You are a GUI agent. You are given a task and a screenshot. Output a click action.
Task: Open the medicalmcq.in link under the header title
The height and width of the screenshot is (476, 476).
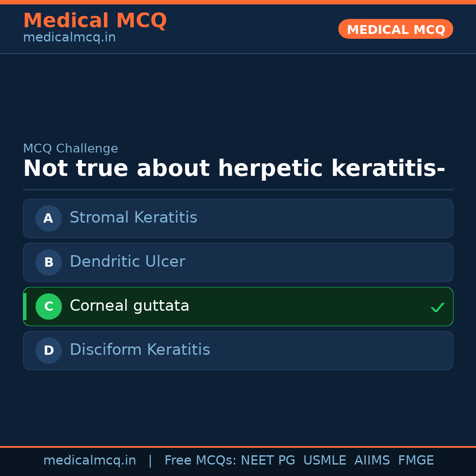(69, 38)
